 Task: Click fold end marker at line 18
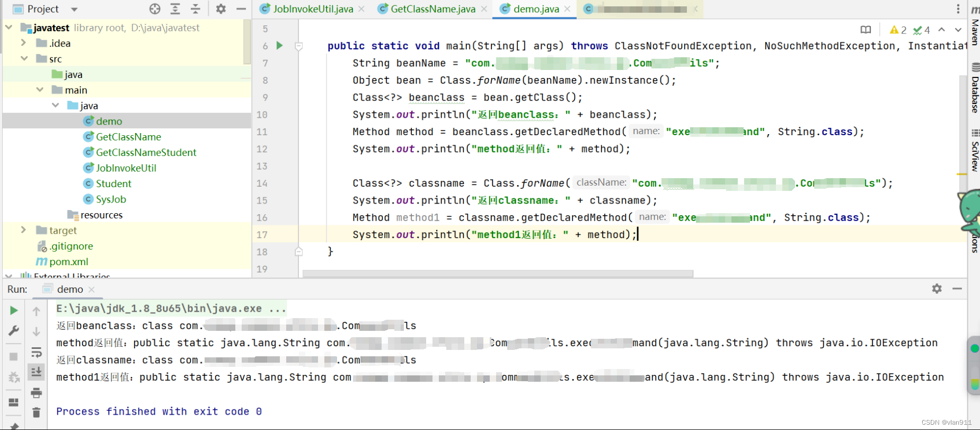coord(299,251)
